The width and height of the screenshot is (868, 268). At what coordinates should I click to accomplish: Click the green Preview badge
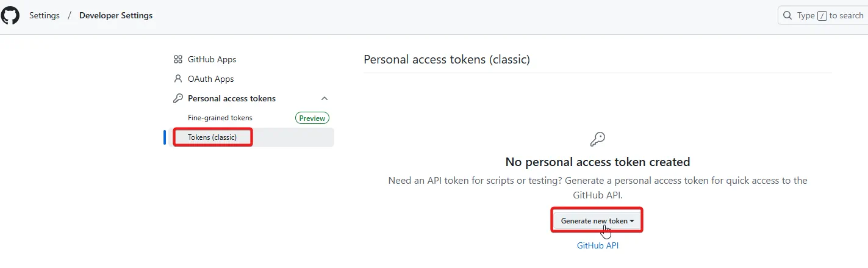pyautogui.click(x=312, y=118)
